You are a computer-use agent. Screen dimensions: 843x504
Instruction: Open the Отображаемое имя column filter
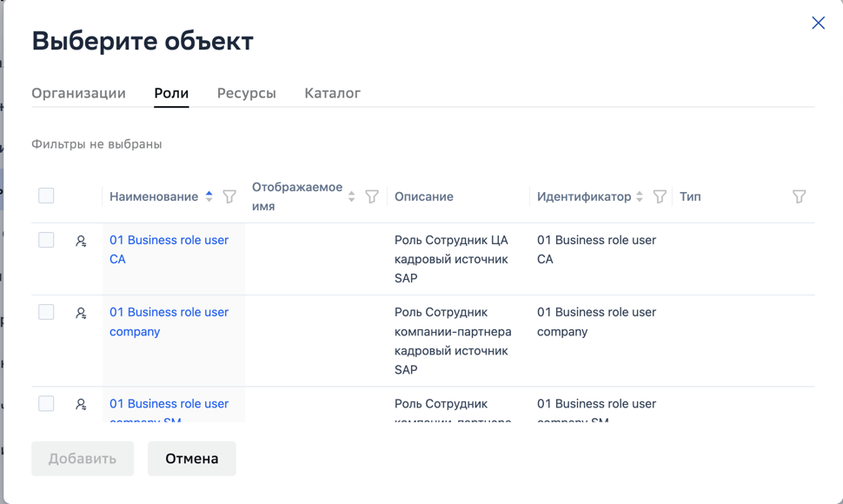372,196
